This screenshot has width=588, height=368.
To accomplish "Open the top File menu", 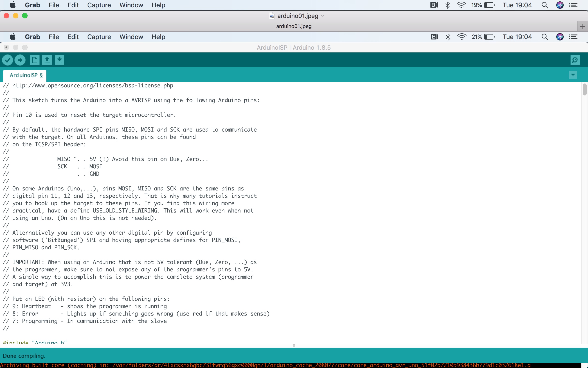I will click(x=54, y=5).
